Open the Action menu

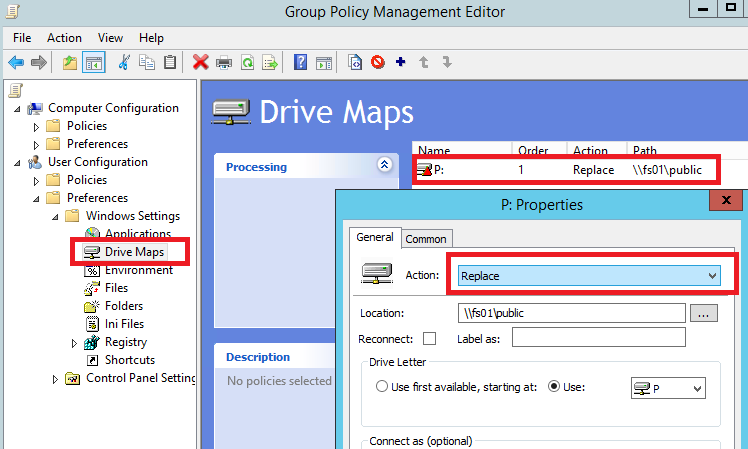pos(64,37)
